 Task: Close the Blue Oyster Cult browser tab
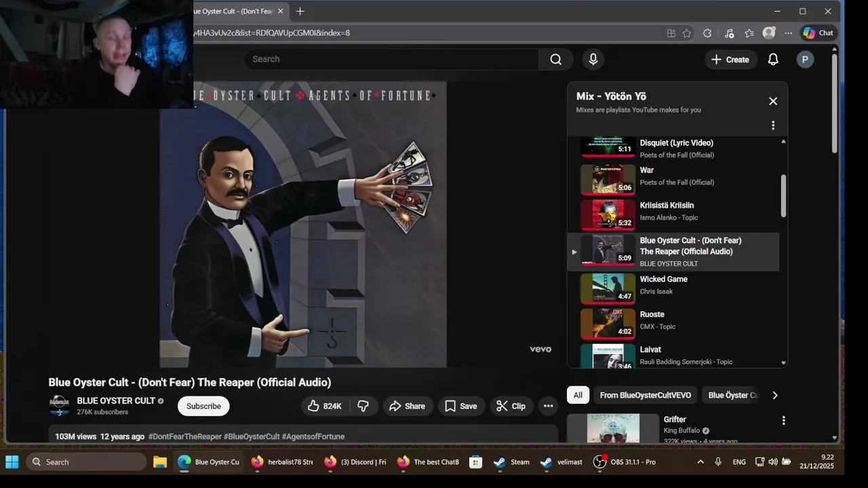tap(280, 11)
